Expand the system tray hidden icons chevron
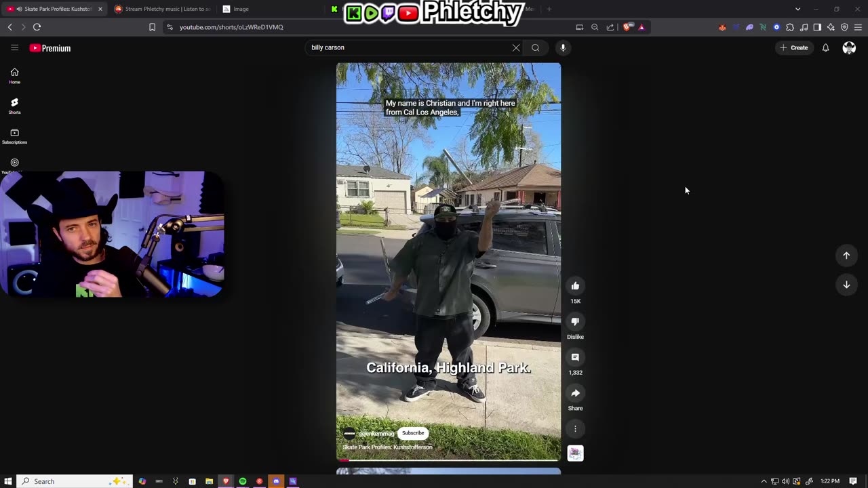Screen dimensions: 868x488 pyautogui.click(x=764, y=481)
